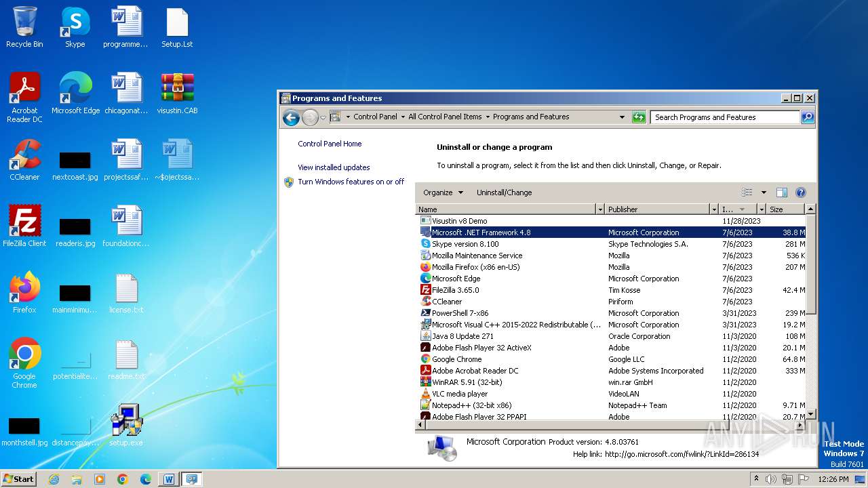
Task: Open the Organize dropdown menu
Action: [443, 192]
